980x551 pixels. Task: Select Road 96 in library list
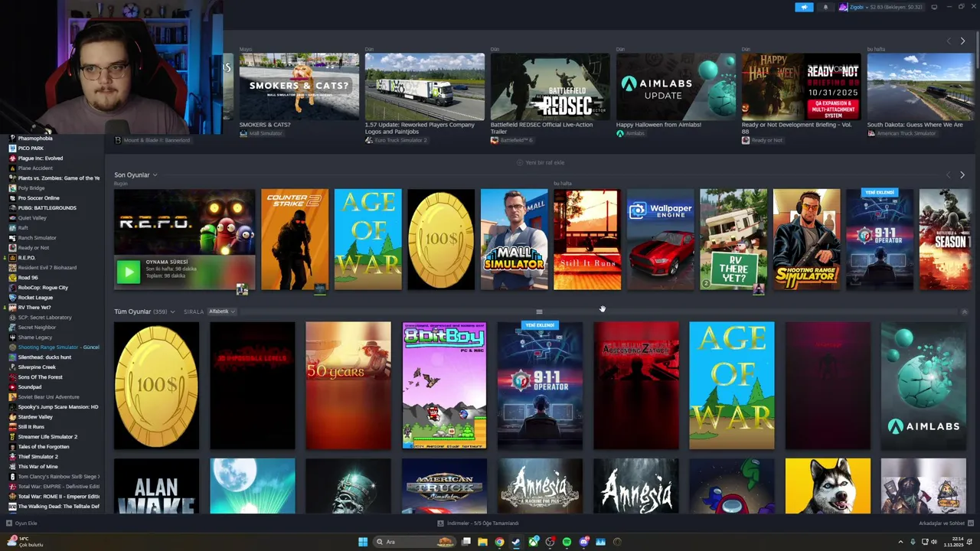28,278
